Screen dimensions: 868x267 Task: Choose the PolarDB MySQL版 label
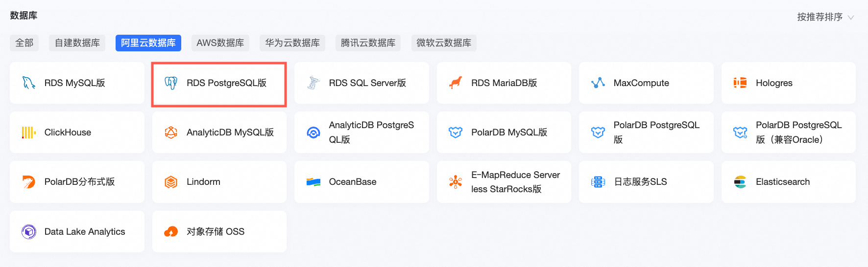point(509,133)
